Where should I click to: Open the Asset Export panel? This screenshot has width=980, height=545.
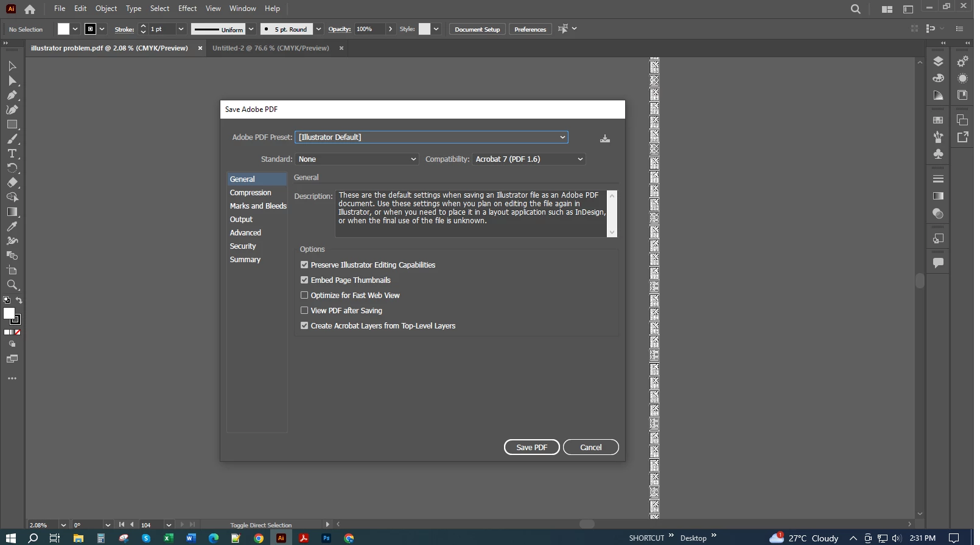point(962,137)
